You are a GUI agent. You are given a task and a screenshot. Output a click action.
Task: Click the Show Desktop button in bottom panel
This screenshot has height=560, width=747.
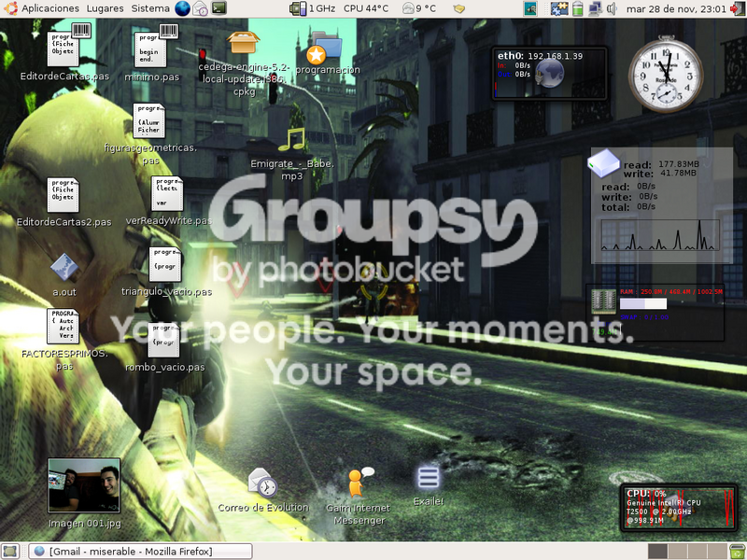click(10, 552)
